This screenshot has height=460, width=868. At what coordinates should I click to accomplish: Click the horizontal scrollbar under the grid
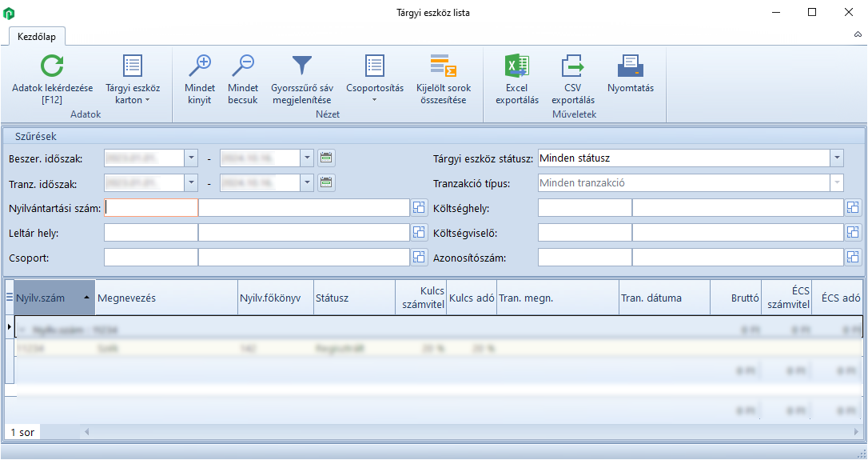click(x=464, y=432)
